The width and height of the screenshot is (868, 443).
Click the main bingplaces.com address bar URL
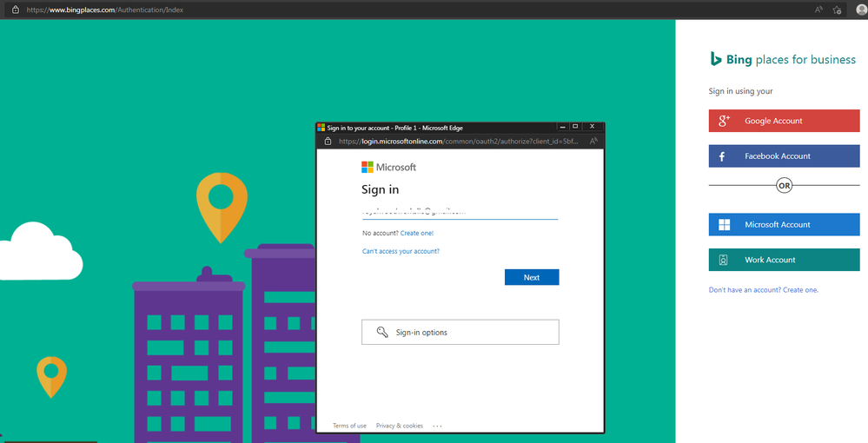point(105,10)
